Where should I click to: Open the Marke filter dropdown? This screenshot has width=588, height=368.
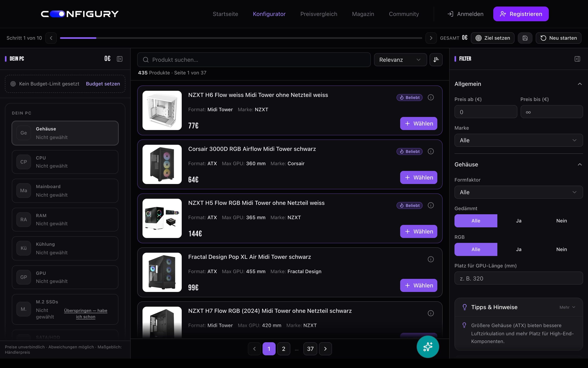tap(519, 140)
